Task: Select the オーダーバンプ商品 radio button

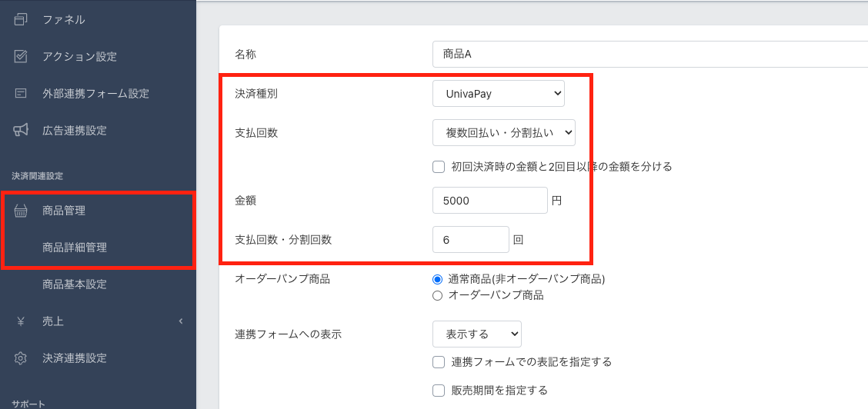Action: 438,295
